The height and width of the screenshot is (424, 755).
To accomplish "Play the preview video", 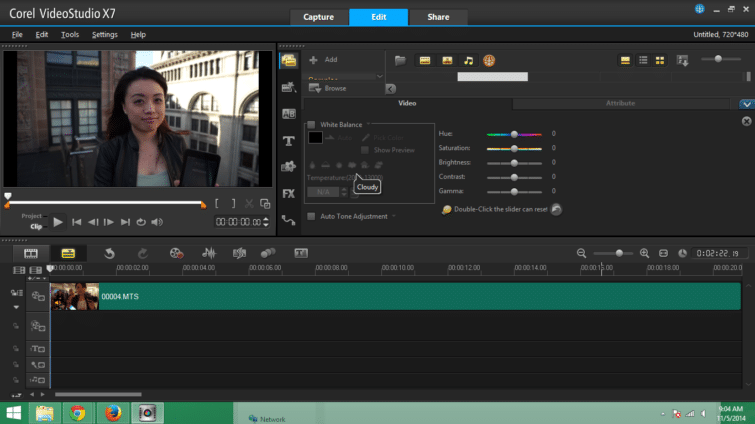I will click(x=58, y=222).
